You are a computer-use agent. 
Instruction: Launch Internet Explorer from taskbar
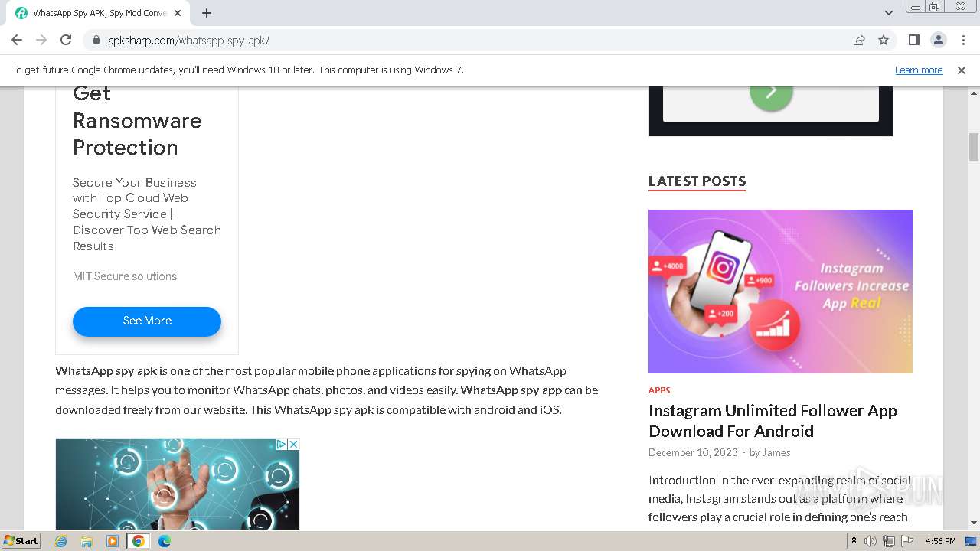coord(61,541)
